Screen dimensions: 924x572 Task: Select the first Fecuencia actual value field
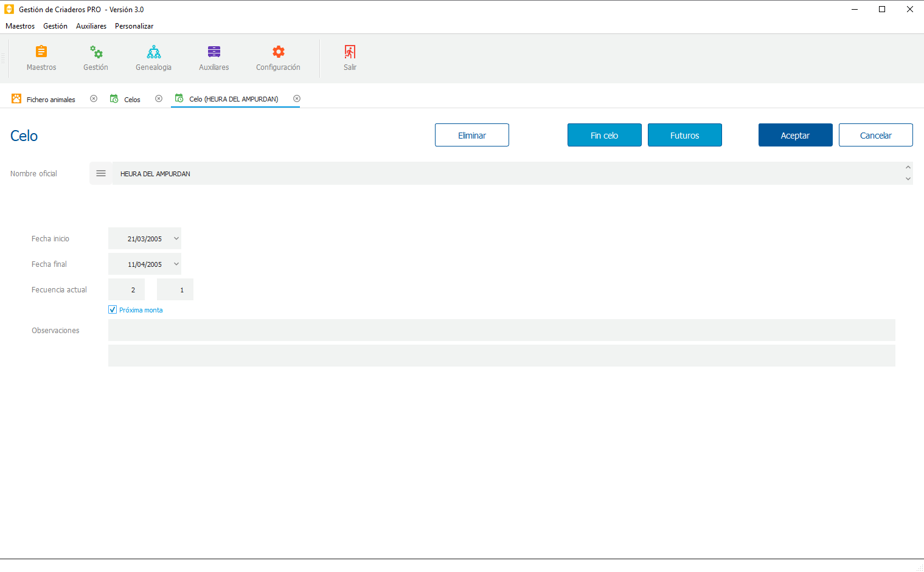126,289
